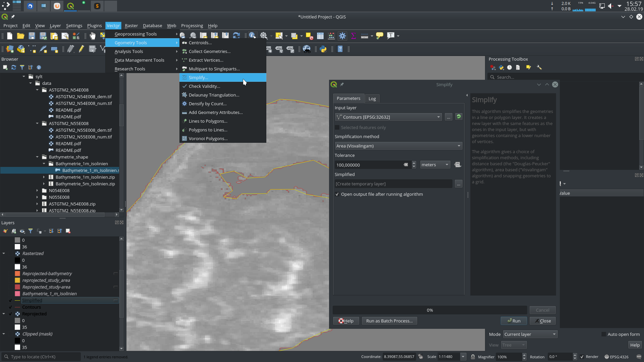
Task: Open the Python console
Action: tap(324, 49)
